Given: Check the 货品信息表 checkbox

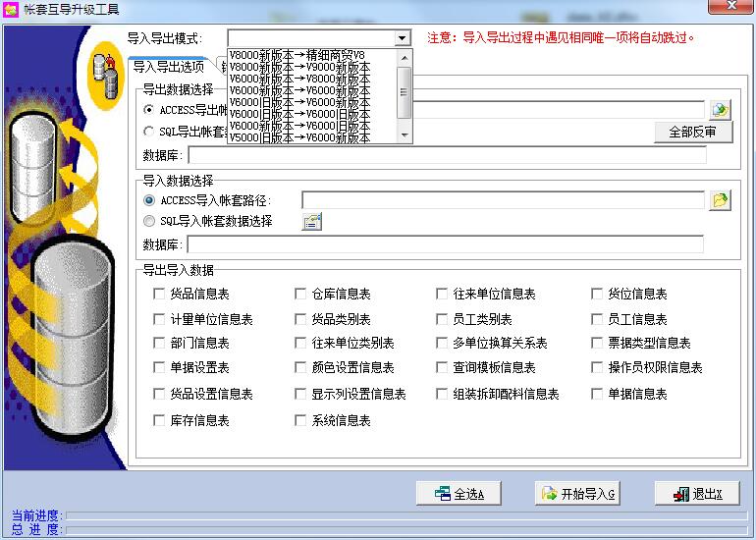Looking at the screenshot, I should [x=160, y=294].
